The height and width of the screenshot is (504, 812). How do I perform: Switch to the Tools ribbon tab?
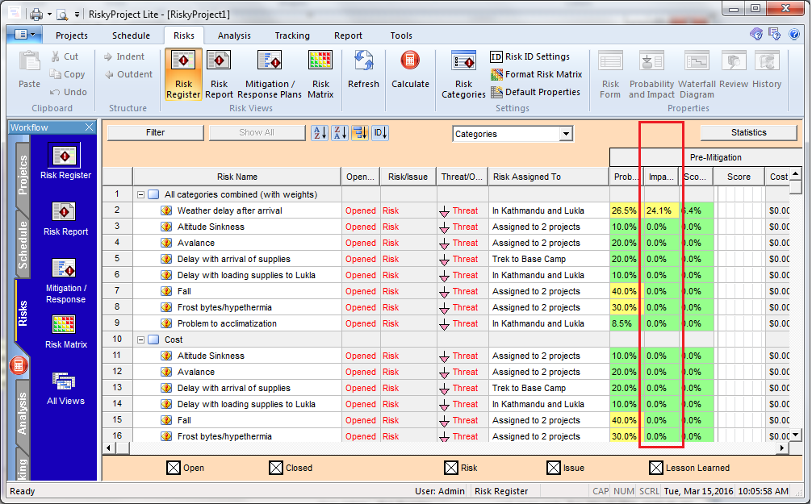click(401, 35)
